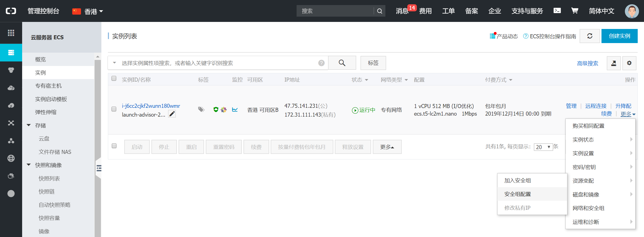Screen dimensions: 644x237
Task: Open the shopping cart icon
Action: (x=575, y=11)
